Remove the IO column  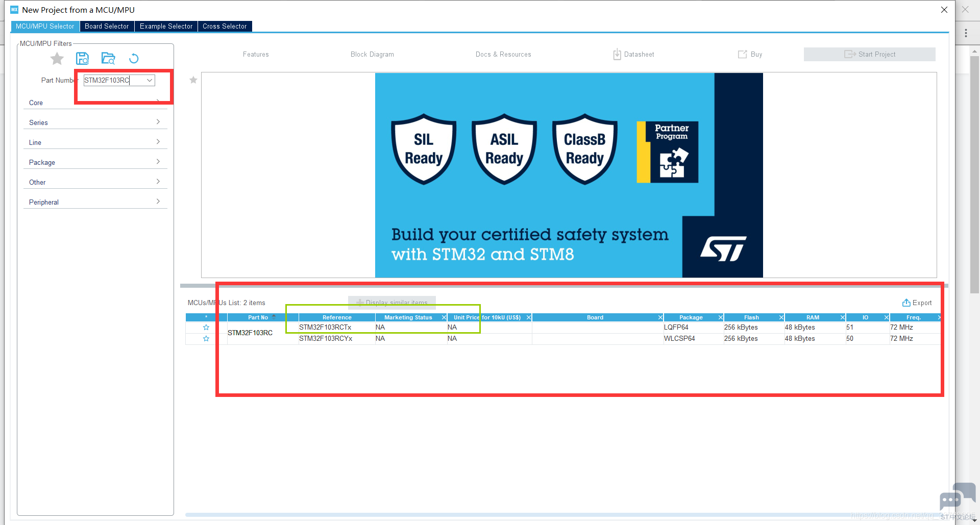pyautogui.click(x=886, y=317)
